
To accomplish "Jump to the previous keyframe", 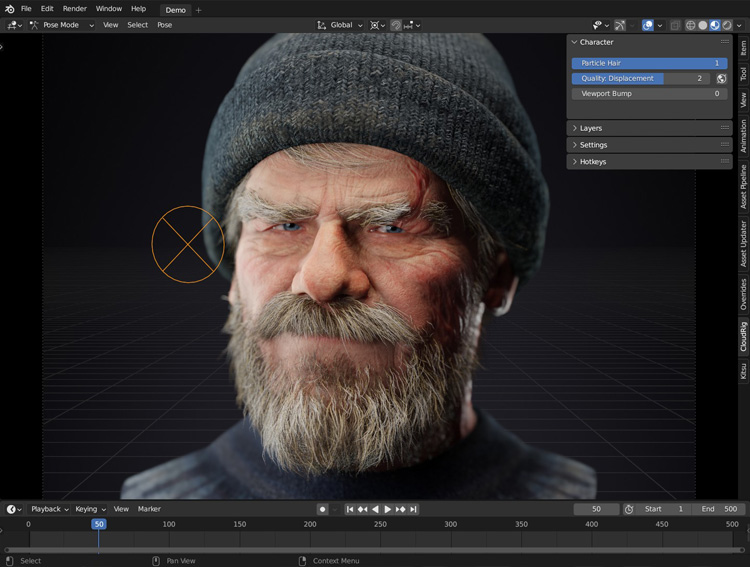I will coord(363,509).
